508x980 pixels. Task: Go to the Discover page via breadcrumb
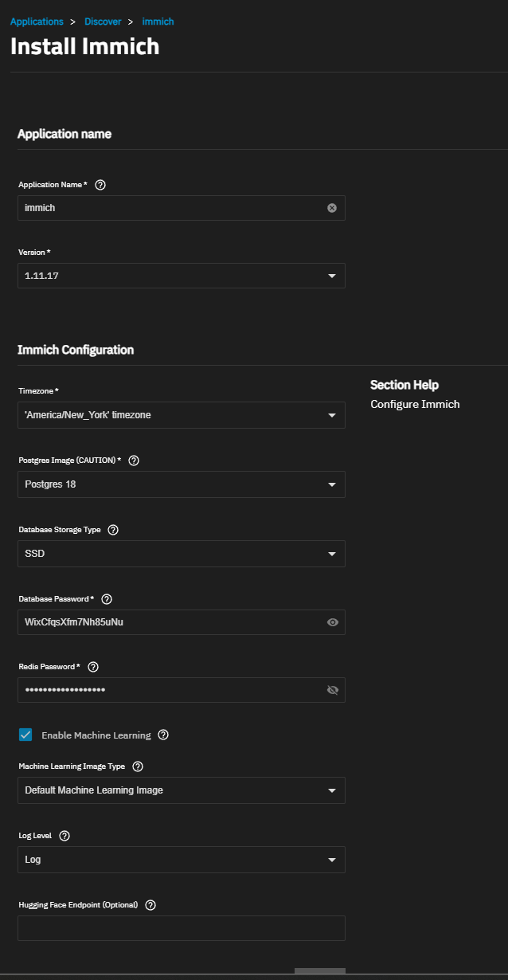[x=103, y=22]
